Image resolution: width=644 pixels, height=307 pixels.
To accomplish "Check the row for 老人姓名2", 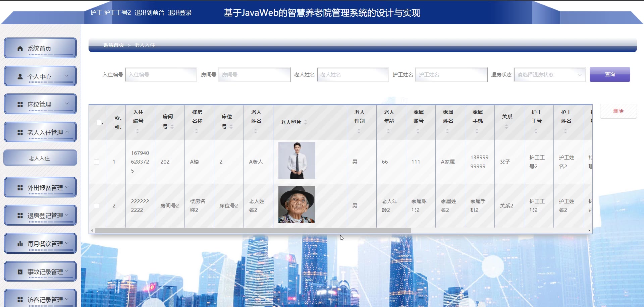I will pos(97,205).
